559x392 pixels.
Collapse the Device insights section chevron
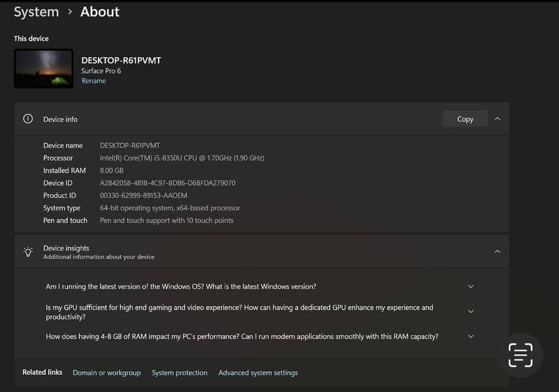coord(498,252)
